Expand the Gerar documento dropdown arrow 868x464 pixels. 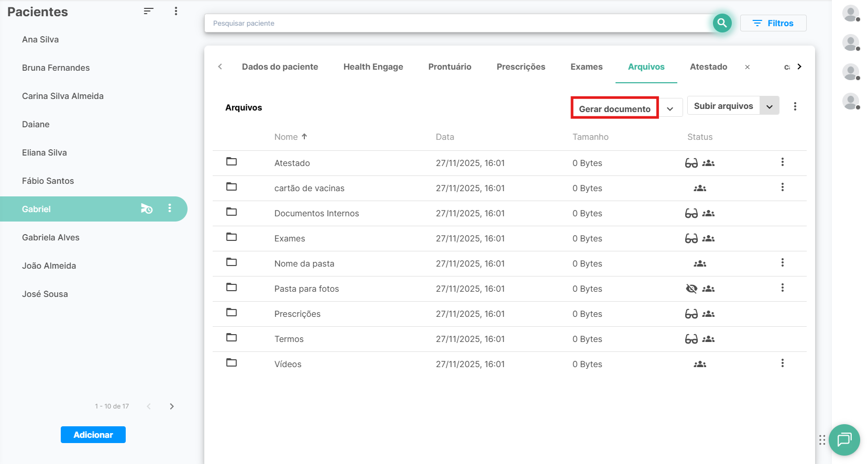(x=670, y=109)
